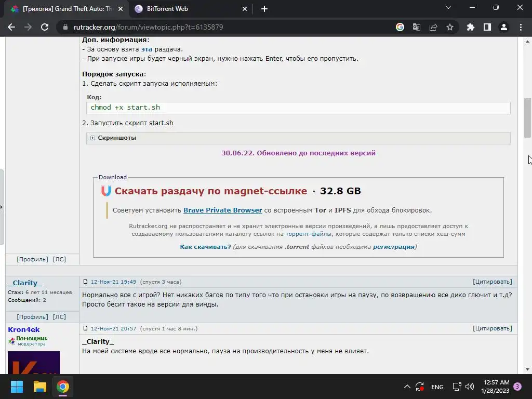Click the red magnet icon
Viewport: 532px width, 399px height.
(x=106, y=191)
